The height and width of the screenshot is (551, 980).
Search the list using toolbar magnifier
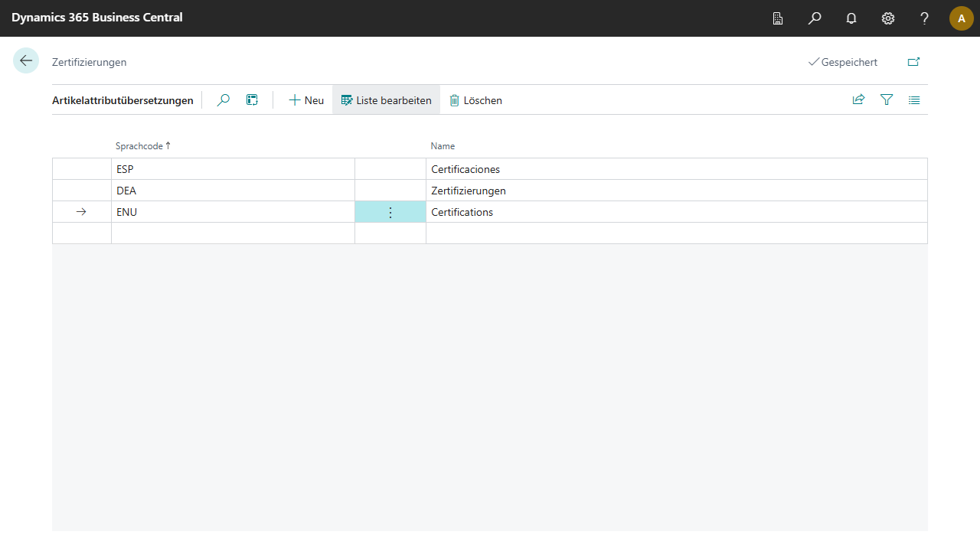(224, 100)
